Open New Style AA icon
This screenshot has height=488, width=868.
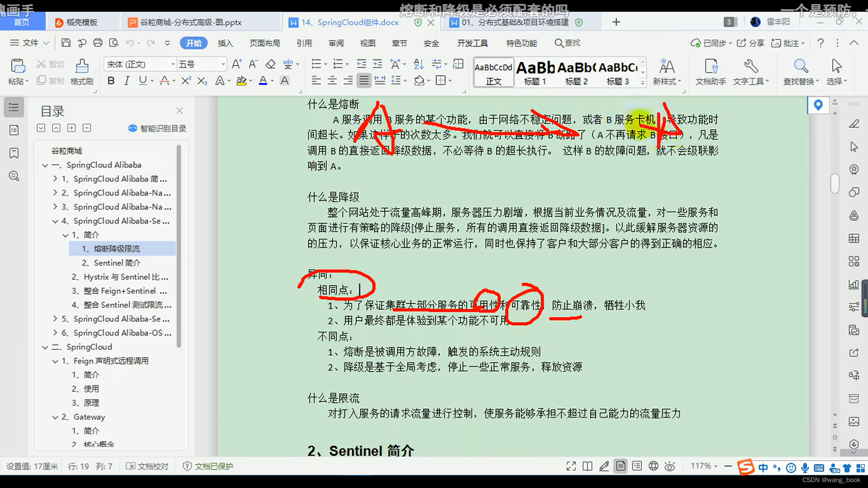click(x=666, y=66)
